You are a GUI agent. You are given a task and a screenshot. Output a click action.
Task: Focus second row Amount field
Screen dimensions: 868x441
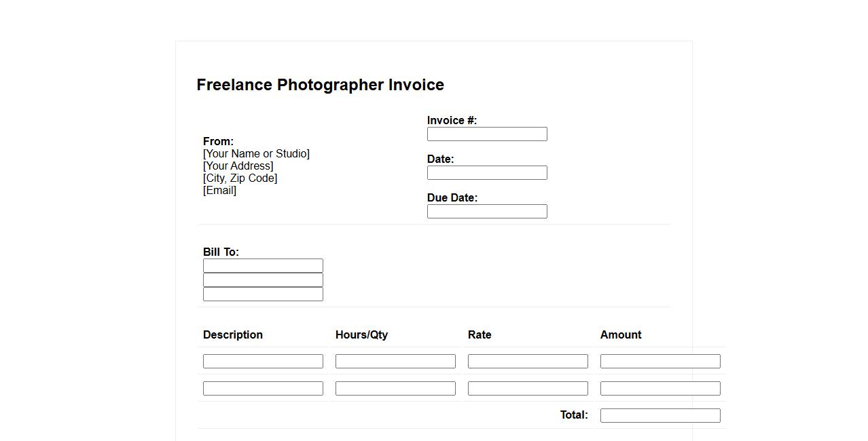660,389
